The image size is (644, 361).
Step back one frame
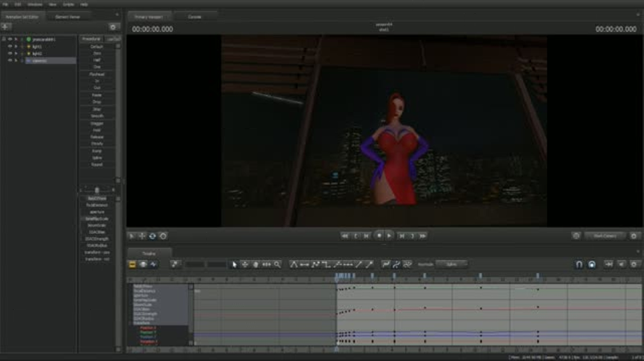(366, 236)
